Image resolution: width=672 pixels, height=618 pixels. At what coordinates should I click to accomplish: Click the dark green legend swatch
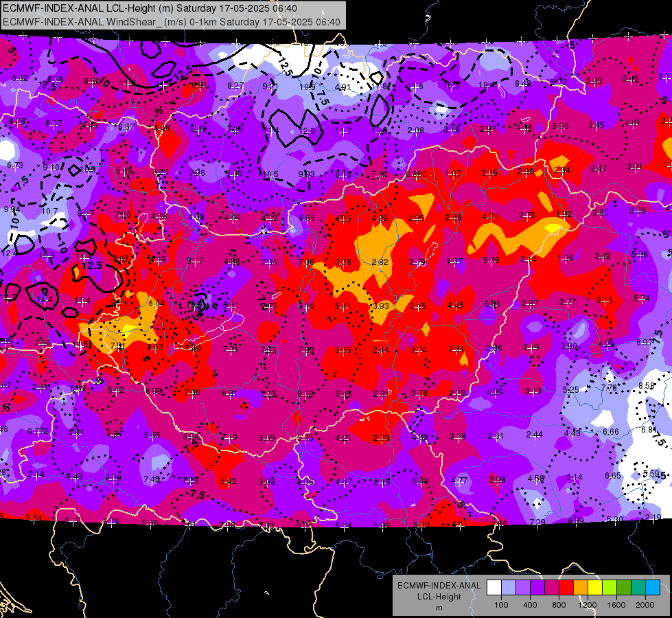(x=624, y=588)
